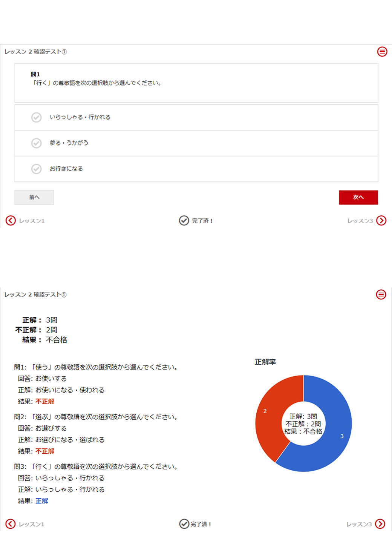Click the next-lesson arrow icon under the quiz
Image resolution: width=392 pixels, height=543 pixels.
[381, 221]
